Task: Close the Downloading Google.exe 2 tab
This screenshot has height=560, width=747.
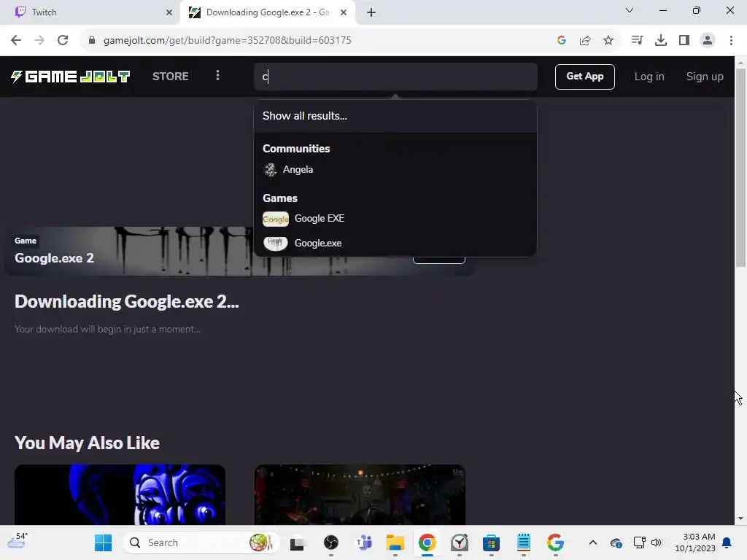Action: [x=344, y=12]
